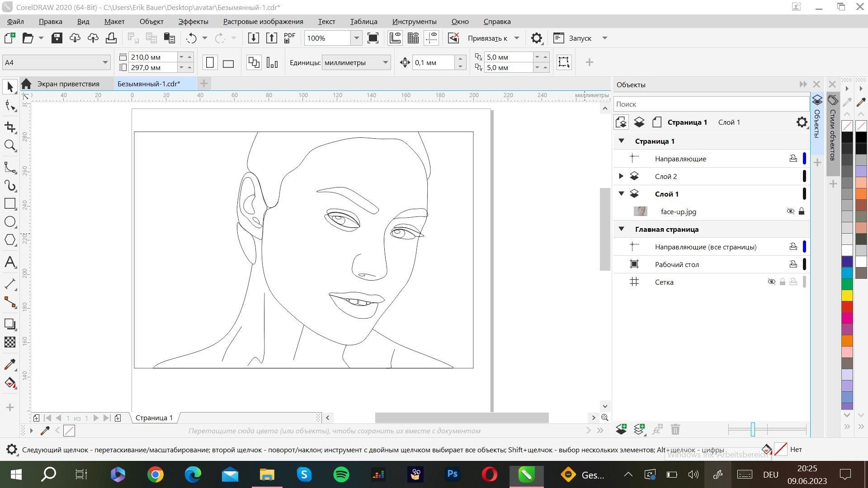Select the Ellipse tool
The height and width of the screenshot is (488, 868).
click(x=10, y=222)
